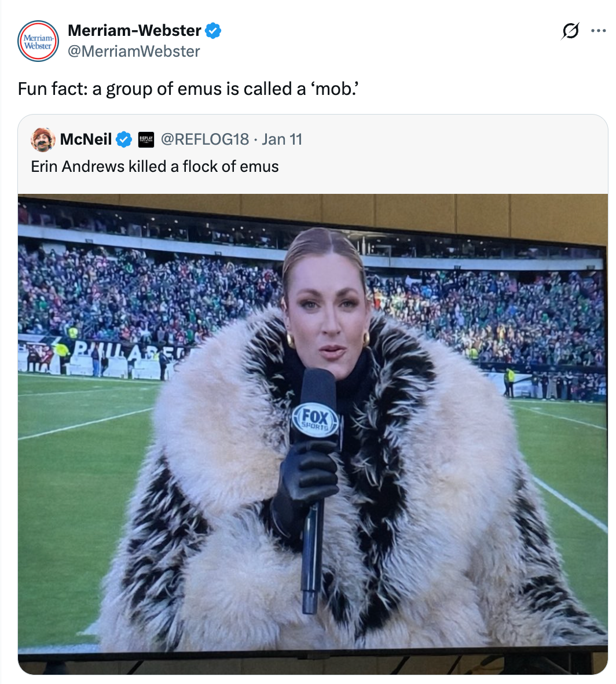616x684 pixels.
Task: Click McNeil's blue verified checkmark
Action: click(124, 139)
